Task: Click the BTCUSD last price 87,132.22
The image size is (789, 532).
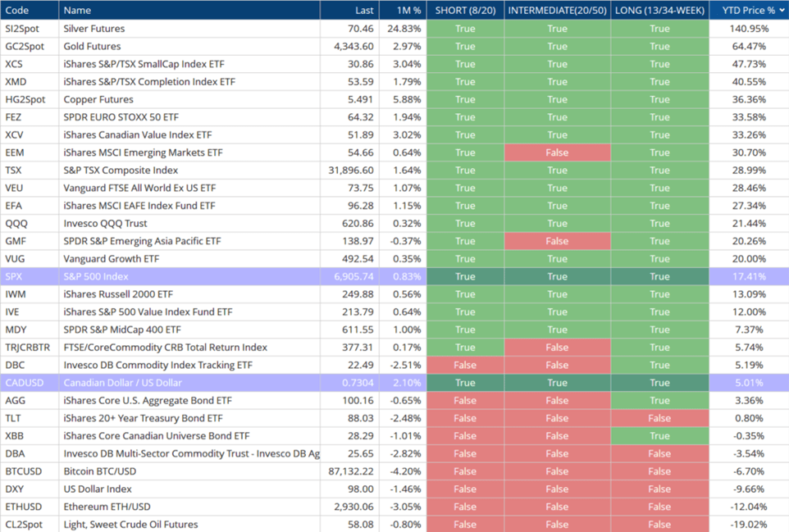Action: click(x=349, y=471)
